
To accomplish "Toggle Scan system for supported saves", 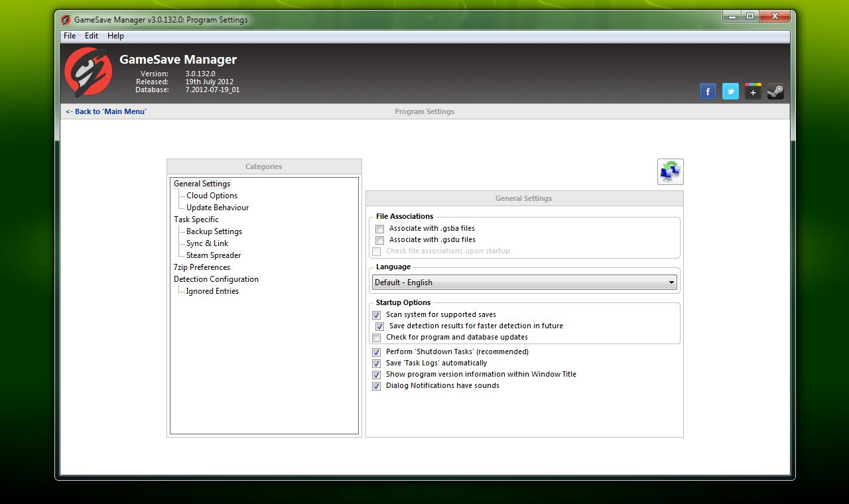I will (x=377, y=315).
